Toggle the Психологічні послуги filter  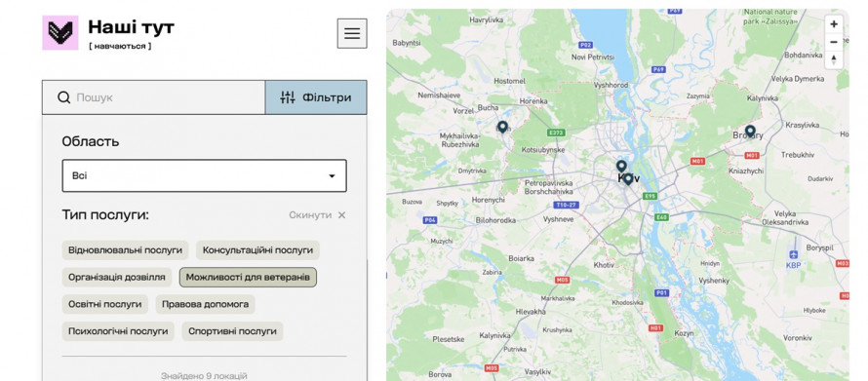pyautogui.click(x=118, y=331)
